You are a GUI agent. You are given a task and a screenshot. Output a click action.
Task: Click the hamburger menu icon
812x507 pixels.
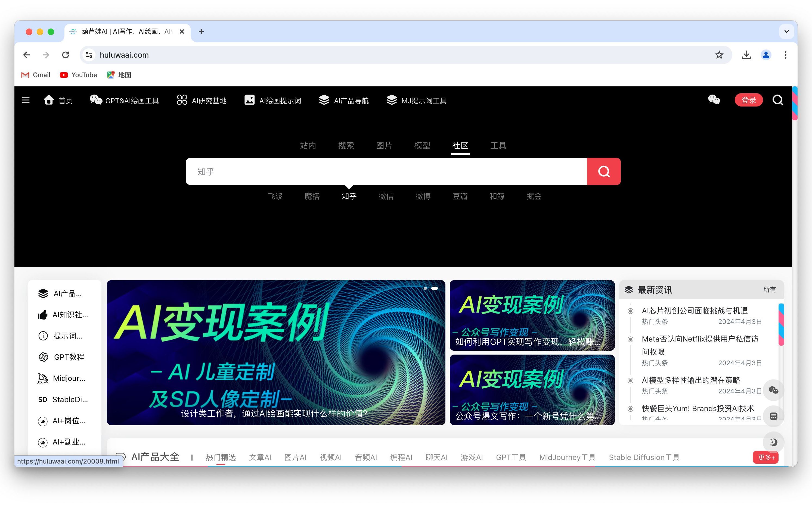tap(26, 100)
